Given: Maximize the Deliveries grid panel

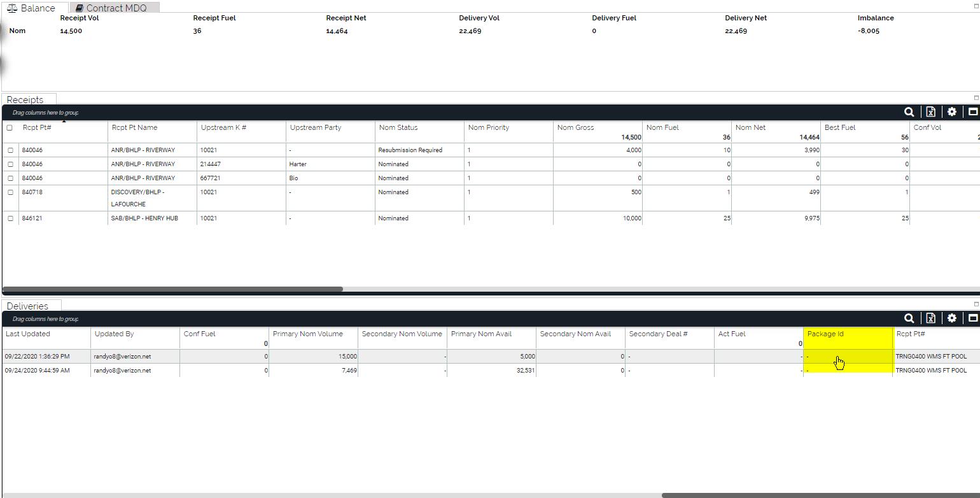Looking at the screenshot, I should coord(972,318).
